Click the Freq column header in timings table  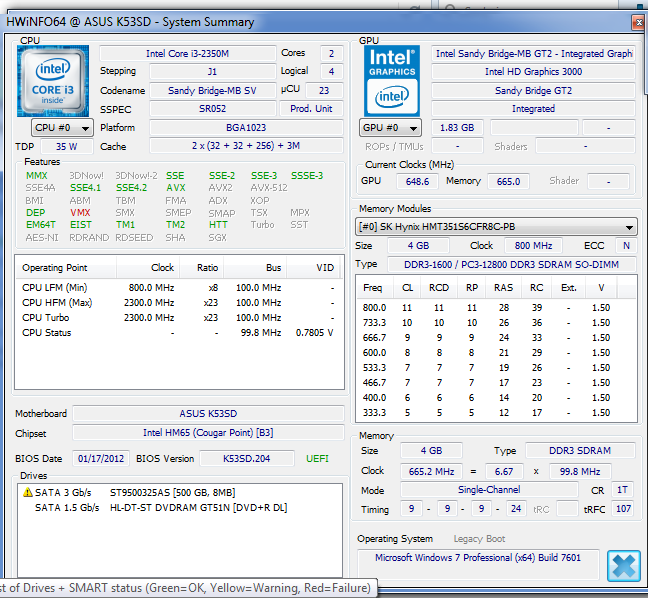point(373,288)
